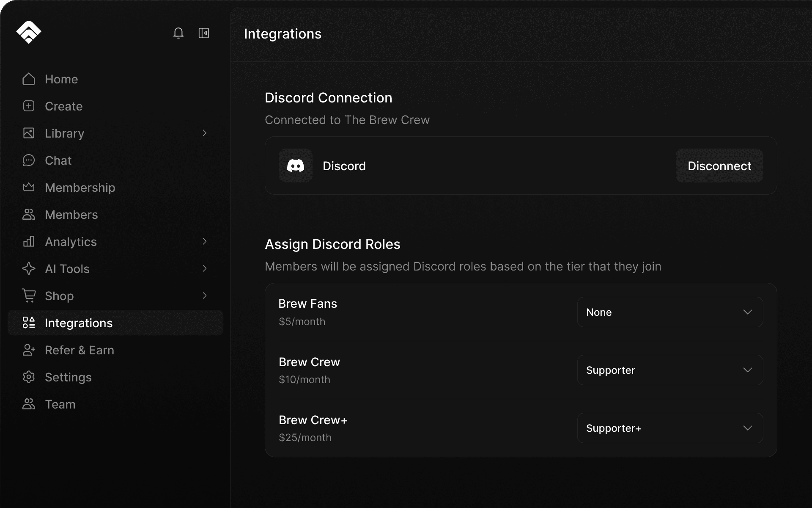This screenshot has width=812, height=508.
Task: Click the Integrations shapes icon
Action: click(29, 323)
